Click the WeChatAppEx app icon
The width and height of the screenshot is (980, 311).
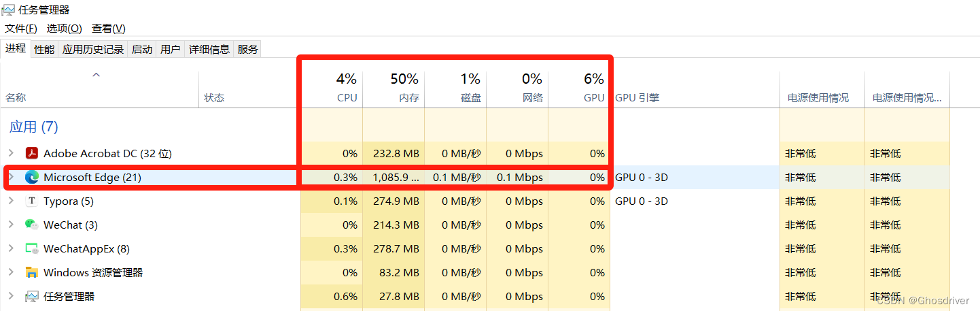pyautogui.click(x=31, y=248)
